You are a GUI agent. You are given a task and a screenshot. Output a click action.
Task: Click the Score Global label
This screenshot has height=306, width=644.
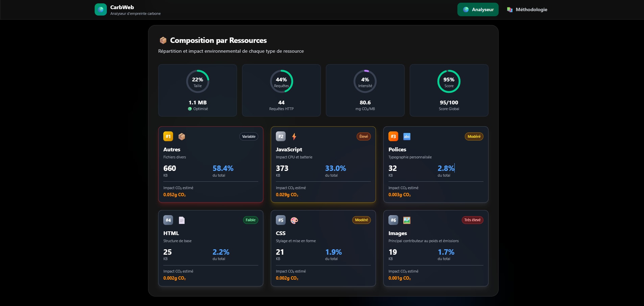point(449,109)
